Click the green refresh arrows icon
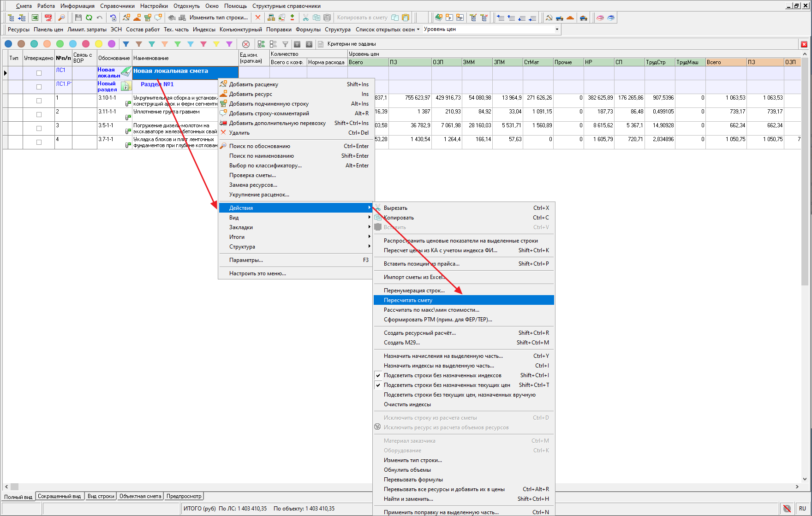Viewport: 812px width, 516px height. pyautogui.click(x=89, y=18)
